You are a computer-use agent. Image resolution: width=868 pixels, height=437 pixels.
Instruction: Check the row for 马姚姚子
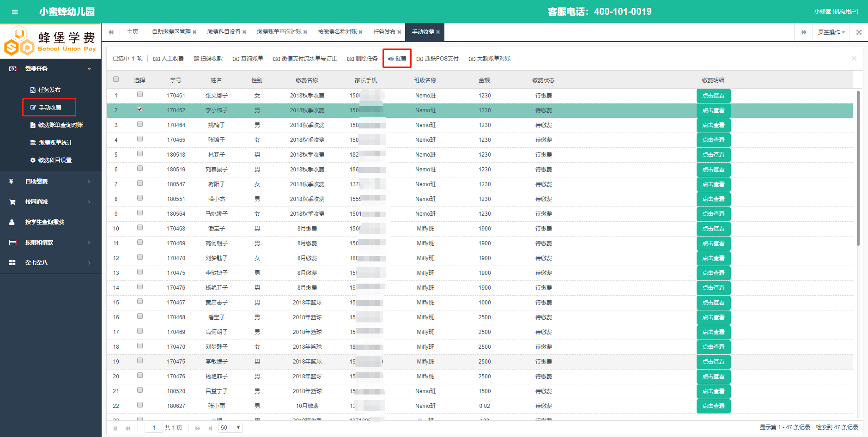[140, 213]
